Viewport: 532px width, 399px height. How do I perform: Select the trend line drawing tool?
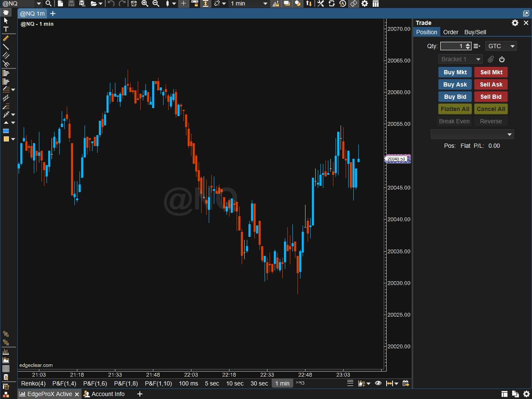click(6, 47)
